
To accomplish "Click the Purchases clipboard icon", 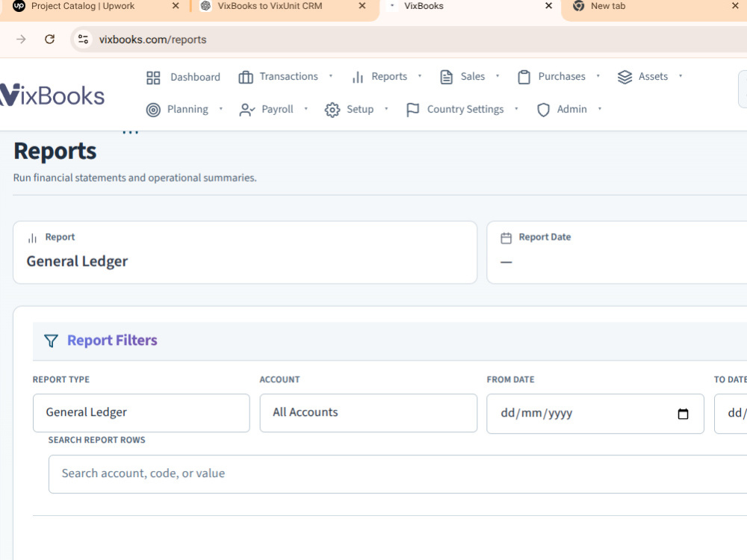I will click(x=524, y=77).
